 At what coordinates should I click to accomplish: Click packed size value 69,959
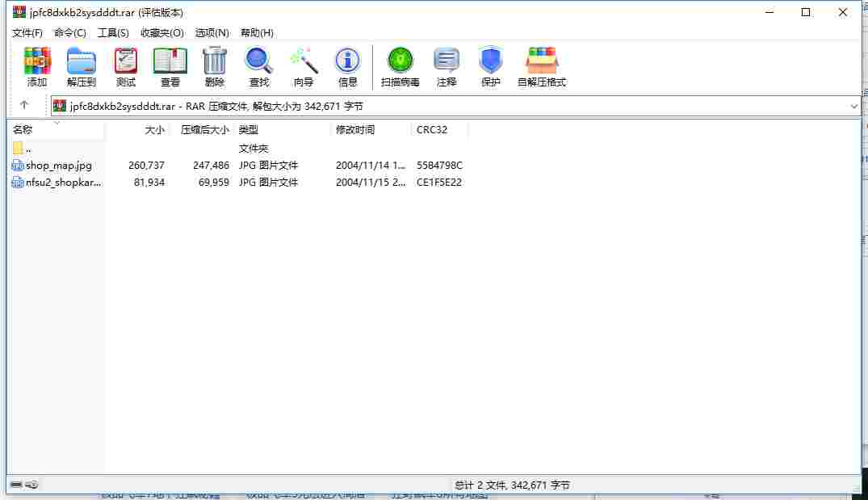(214, 183)
